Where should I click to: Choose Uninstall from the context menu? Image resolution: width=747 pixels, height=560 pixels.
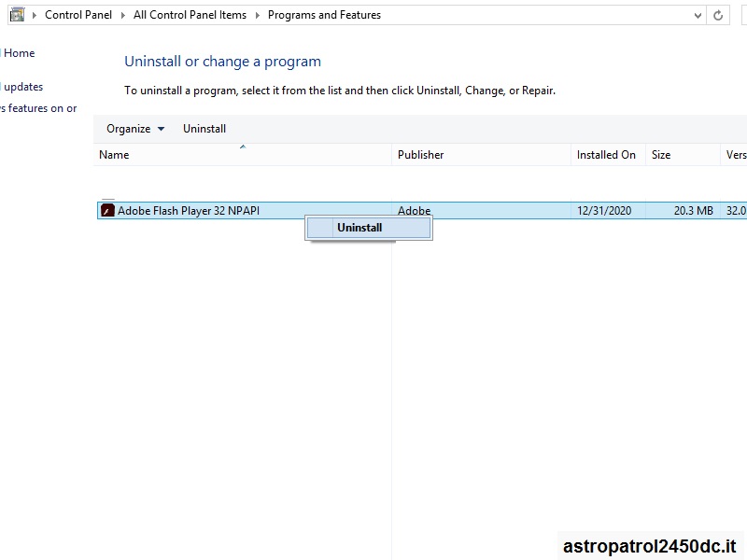click(369, 228)
